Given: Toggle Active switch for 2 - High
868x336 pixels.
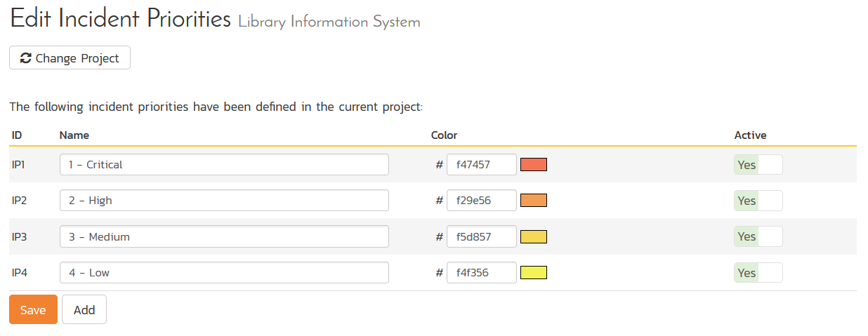Looking at the screenshot, I should point(758,201).
